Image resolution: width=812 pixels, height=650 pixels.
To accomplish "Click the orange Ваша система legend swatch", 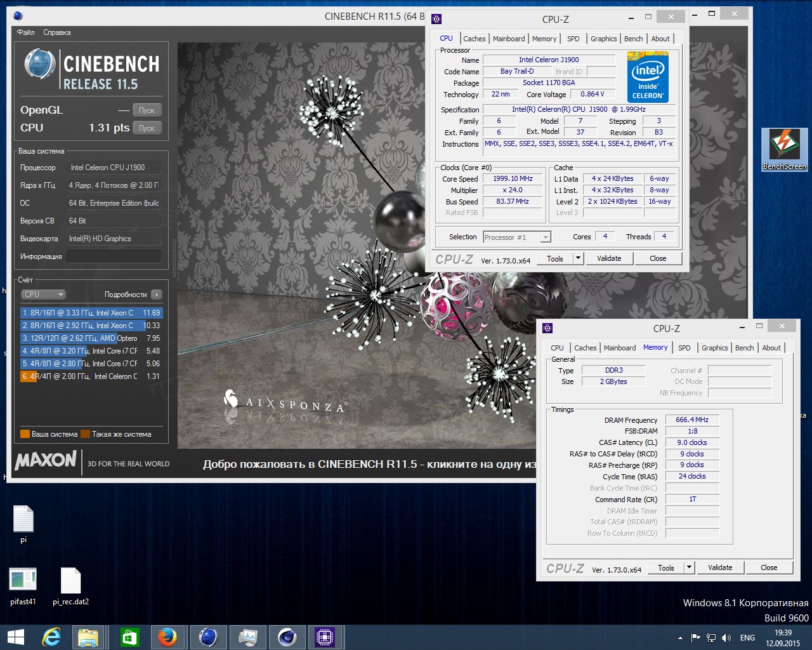I will point(25,434).
